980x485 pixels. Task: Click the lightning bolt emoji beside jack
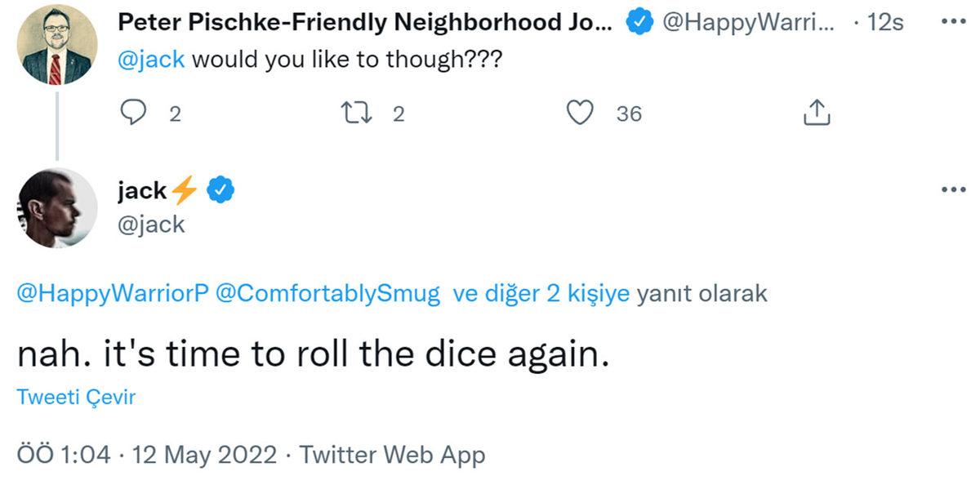click(x=185, y=189)
